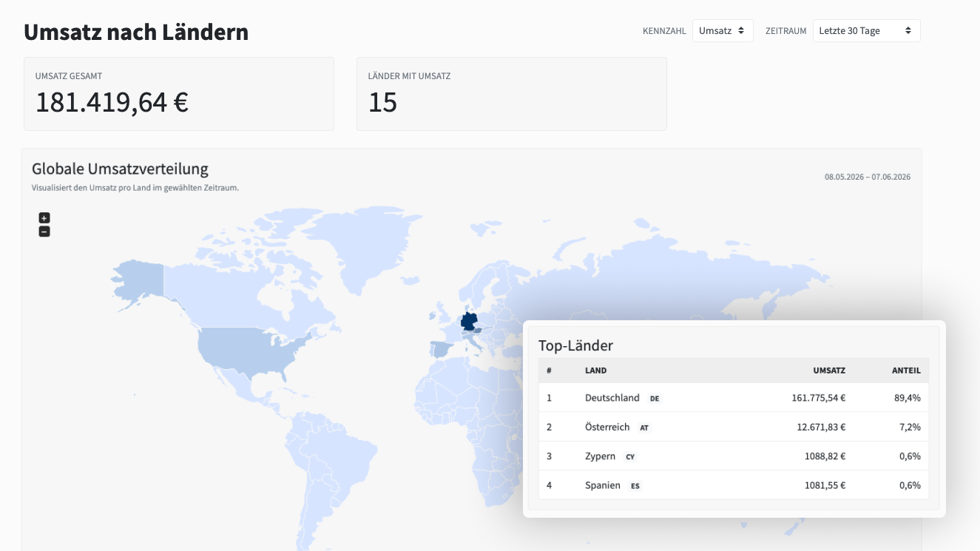Viewport: 980px width, 551px height.
Task: Click the CY country code badge
Action: 630,457
